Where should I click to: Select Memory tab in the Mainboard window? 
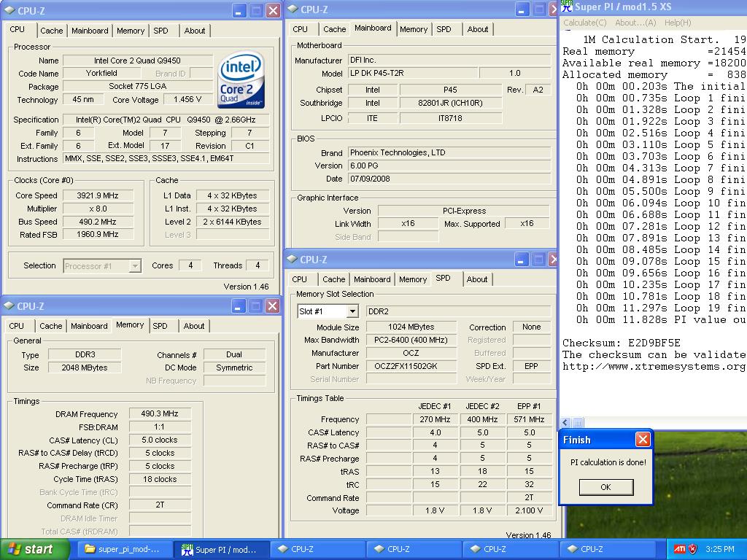pos(413,29)
